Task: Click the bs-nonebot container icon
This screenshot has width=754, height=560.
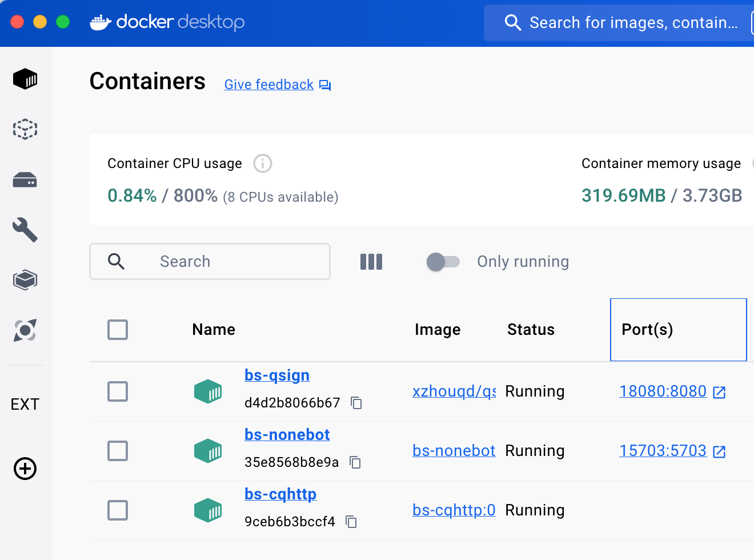Action: pos(208,451)
